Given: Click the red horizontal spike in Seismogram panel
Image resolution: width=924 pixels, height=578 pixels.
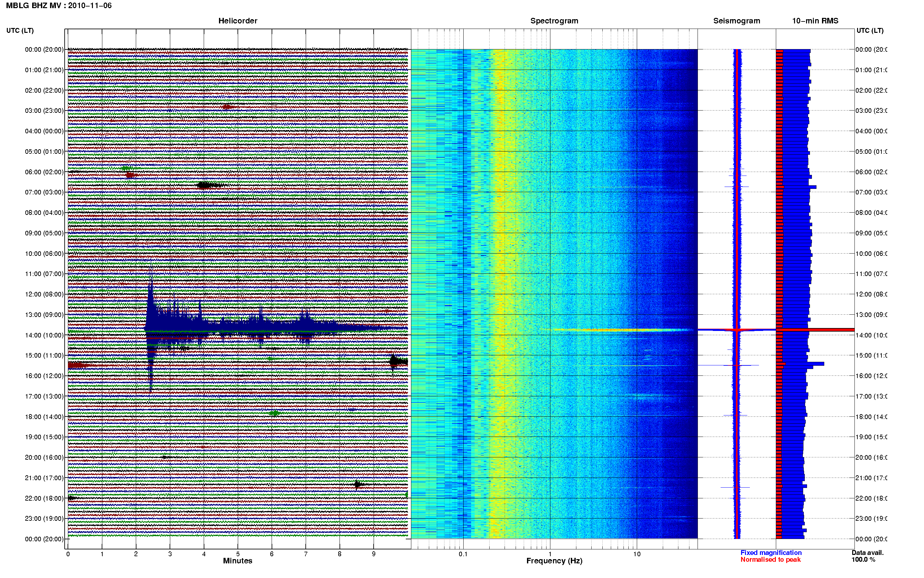Looking at the screenshot, I should click(x=737, y=330).
